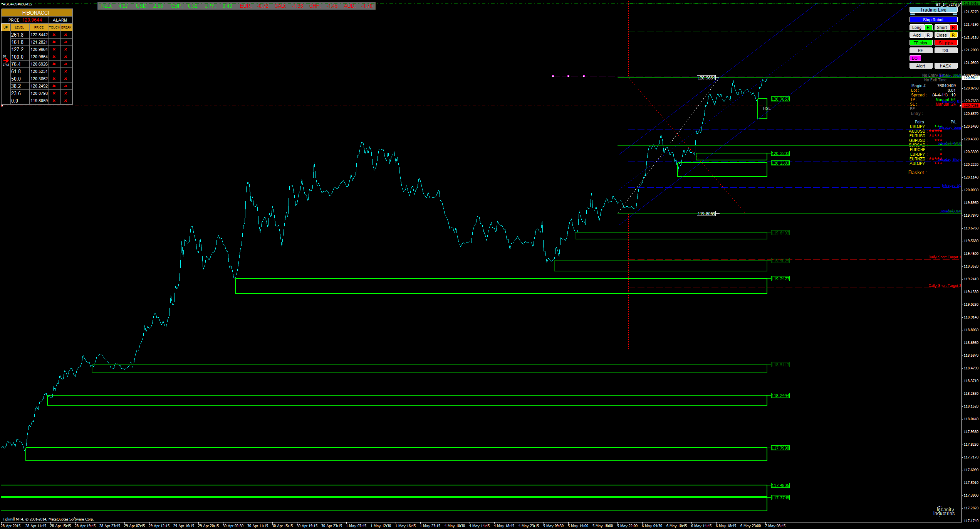Click the 120.7857 zone price label
This screenshot has width=980, height=529.
coord(780,99)
